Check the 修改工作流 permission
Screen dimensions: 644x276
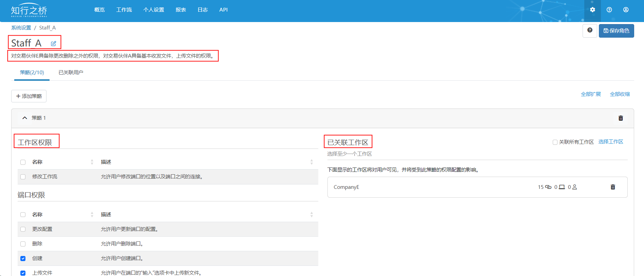23,177
